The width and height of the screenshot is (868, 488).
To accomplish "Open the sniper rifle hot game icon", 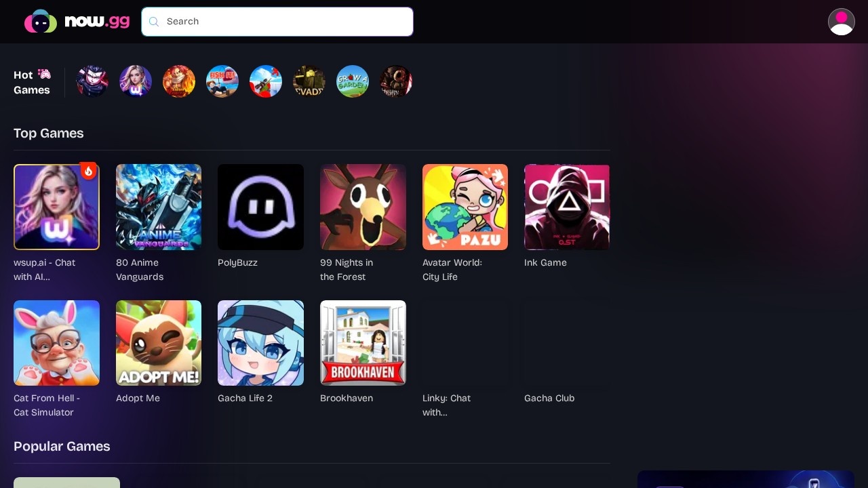I will pos(266,81).
